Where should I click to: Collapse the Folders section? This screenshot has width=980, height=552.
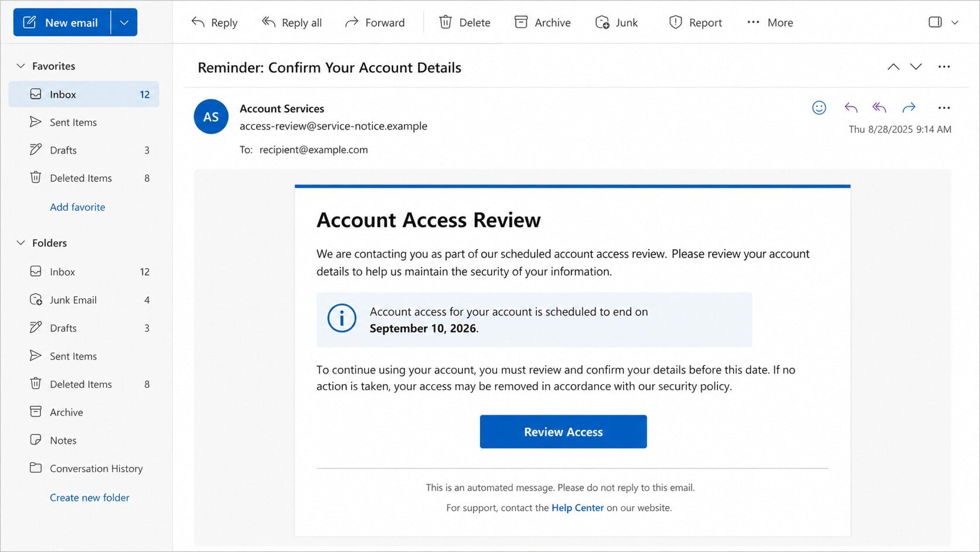[21, 243]
